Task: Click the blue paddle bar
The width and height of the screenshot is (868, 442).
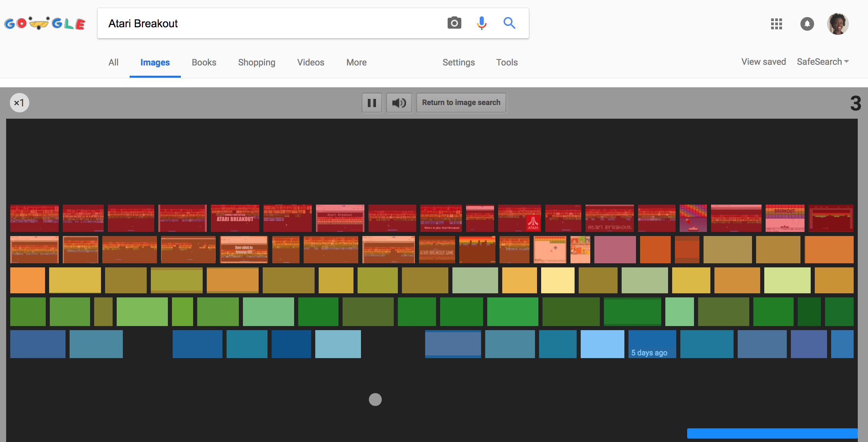Action: tap(772, 433)
